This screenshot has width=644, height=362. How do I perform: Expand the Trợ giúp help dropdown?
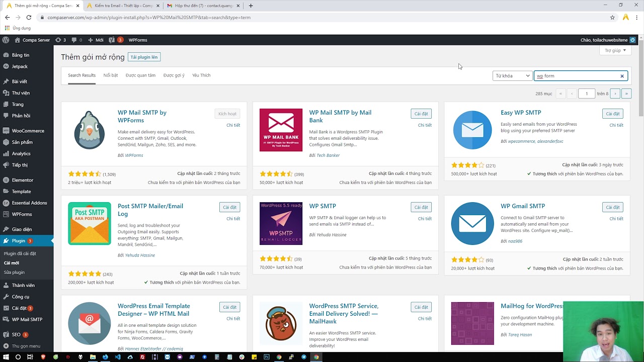click(615, 50)
